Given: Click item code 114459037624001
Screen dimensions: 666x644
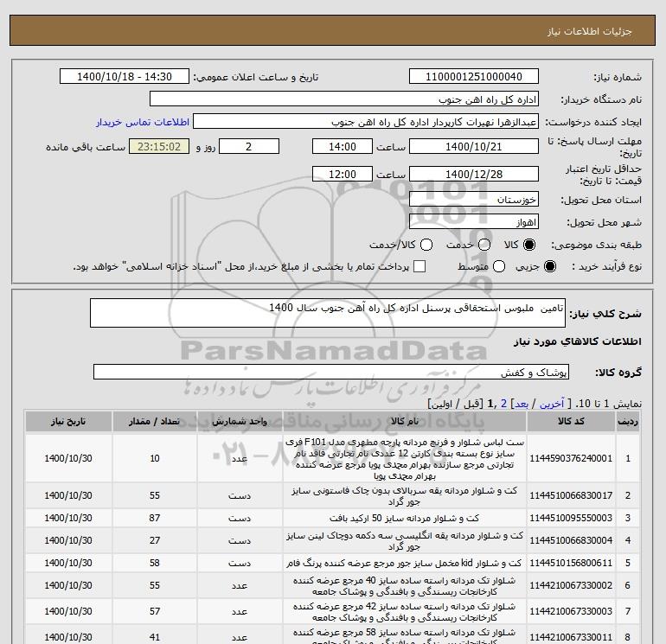Looking at the screenshot, I should point(571,458).
